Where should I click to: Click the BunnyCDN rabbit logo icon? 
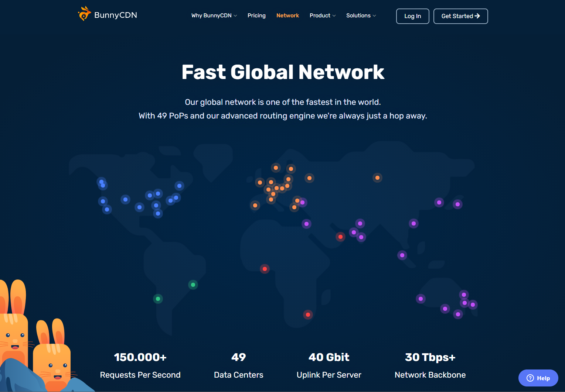pos(84,14)
